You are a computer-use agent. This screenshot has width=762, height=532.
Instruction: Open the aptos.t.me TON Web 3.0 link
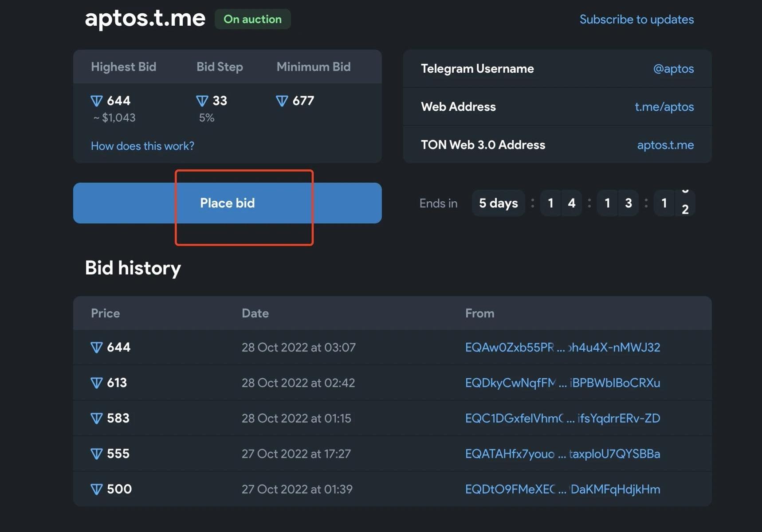coord(665,145)
